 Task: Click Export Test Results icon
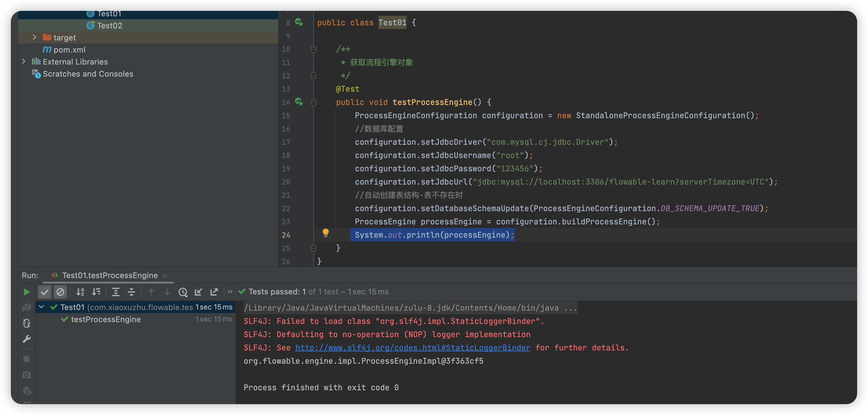(x=214, y=292)
